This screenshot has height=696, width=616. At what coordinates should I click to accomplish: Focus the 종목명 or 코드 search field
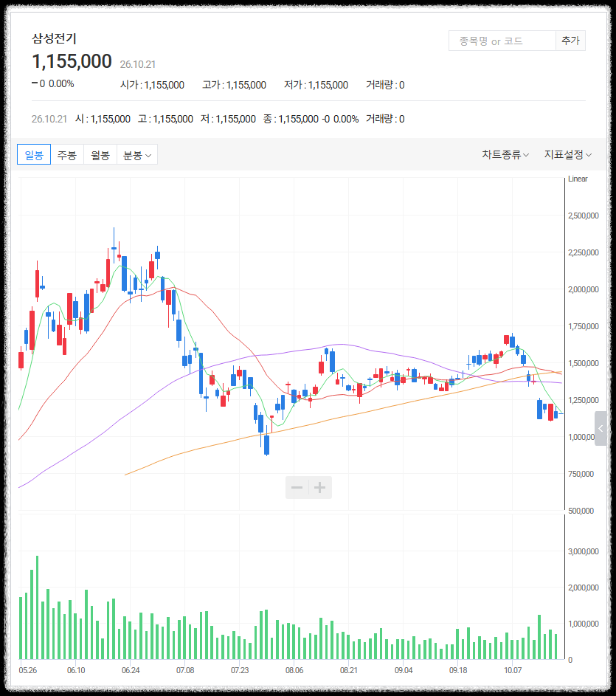click(502, 41)
